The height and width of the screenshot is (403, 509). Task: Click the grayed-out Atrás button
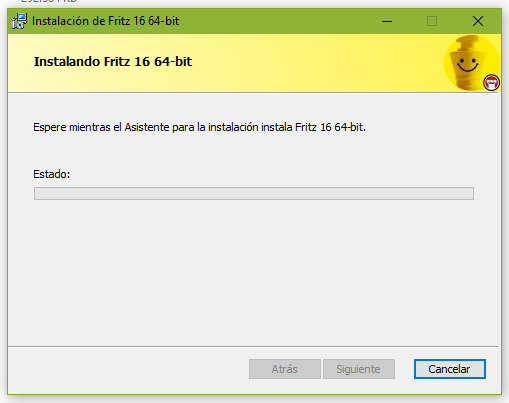pos(285,369)
